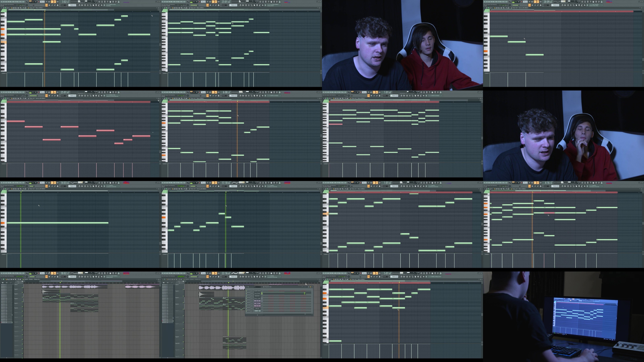Click add channel plus button in Channel rack
This screenshot has height=362, width=644.
258,315
